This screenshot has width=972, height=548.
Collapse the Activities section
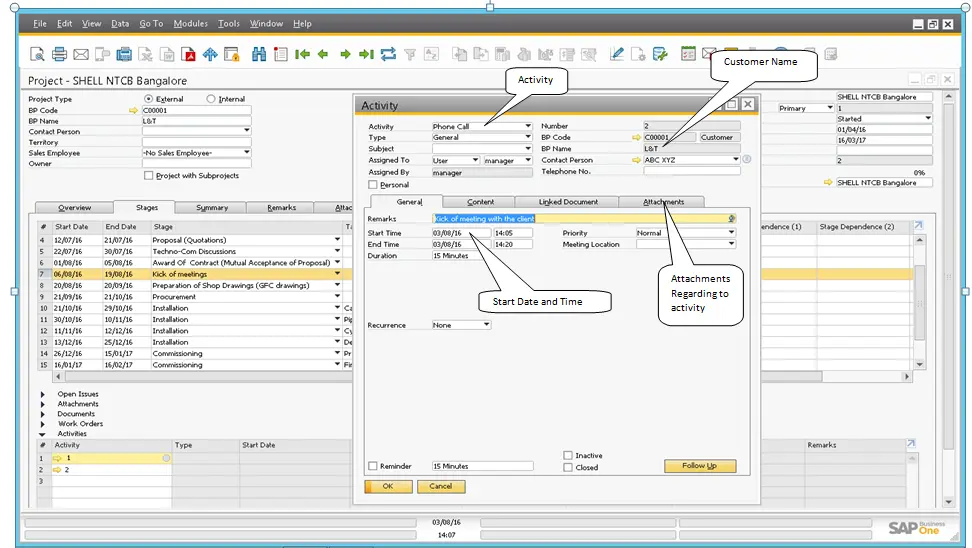coord(43,434)
